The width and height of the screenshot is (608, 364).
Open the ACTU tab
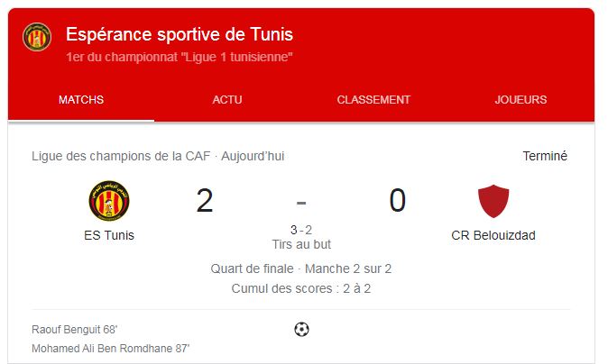click(x=227, y=100)
